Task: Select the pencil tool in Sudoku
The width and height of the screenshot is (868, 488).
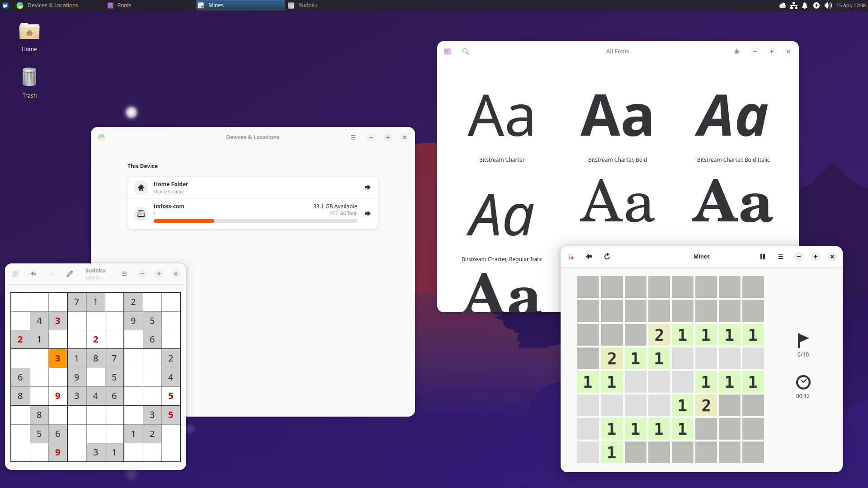Action: [69, 274]
